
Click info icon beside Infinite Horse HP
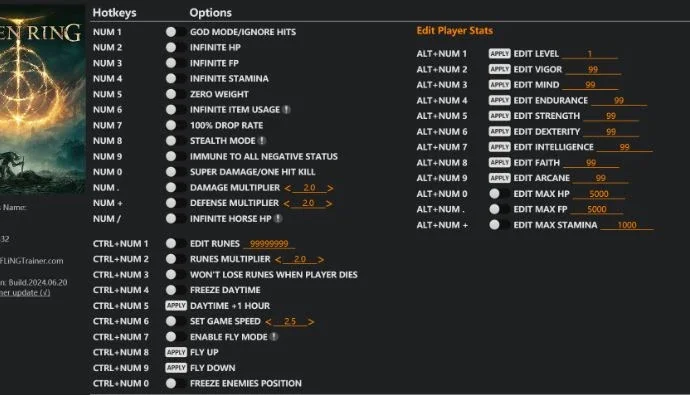[x=278, y=219]
